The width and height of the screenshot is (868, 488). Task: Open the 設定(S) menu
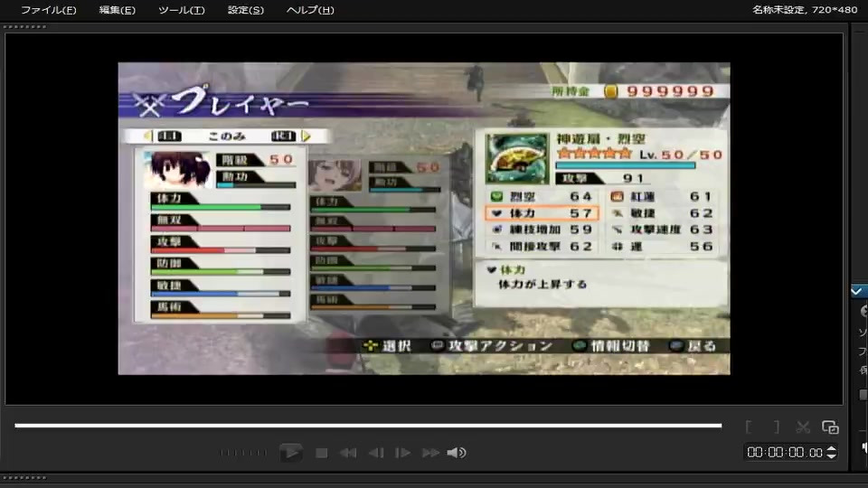point(246,10)
